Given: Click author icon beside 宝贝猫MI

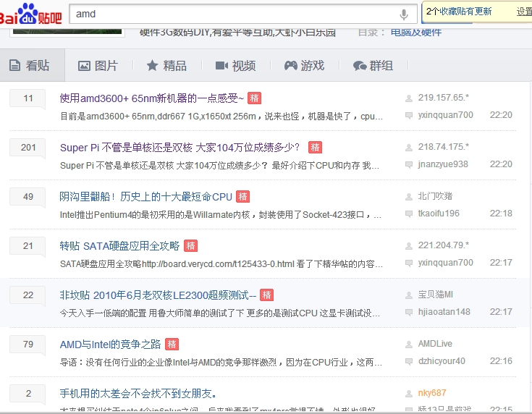Looking at the screenshot, I should pyautogui.click(x=409, y=295).
